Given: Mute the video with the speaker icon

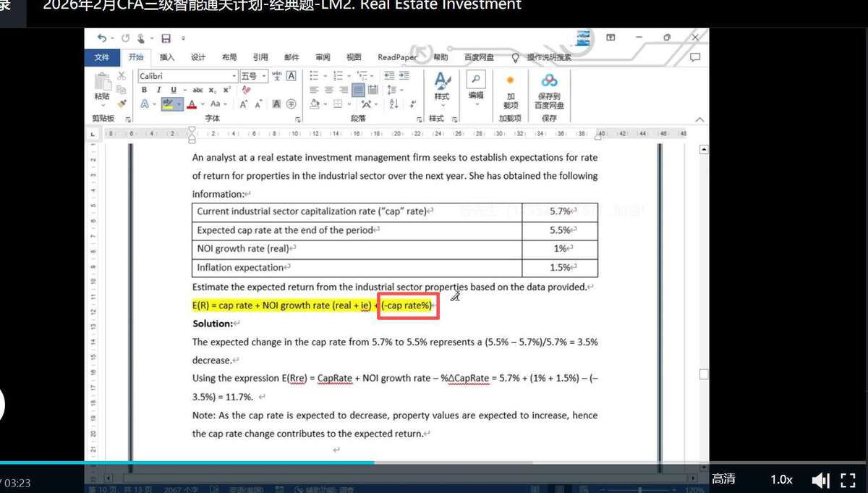Looking at the screenshot, I should click(x=820, y=479).
